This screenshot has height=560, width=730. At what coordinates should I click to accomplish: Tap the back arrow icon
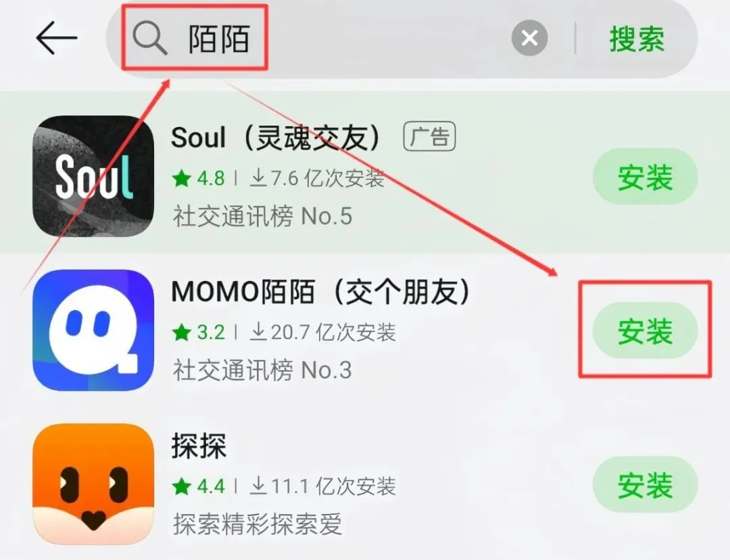point(56,38)
